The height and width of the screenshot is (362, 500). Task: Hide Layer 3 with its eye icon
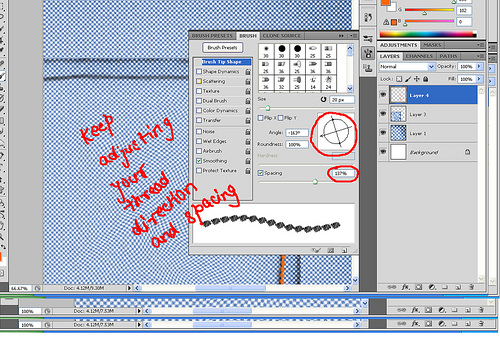(x=383, y=114)
